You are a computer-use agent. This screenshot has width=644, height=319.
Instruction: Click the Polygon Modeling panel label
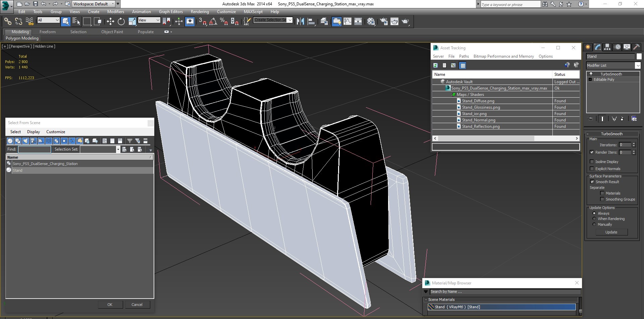[x=22, y=38]
